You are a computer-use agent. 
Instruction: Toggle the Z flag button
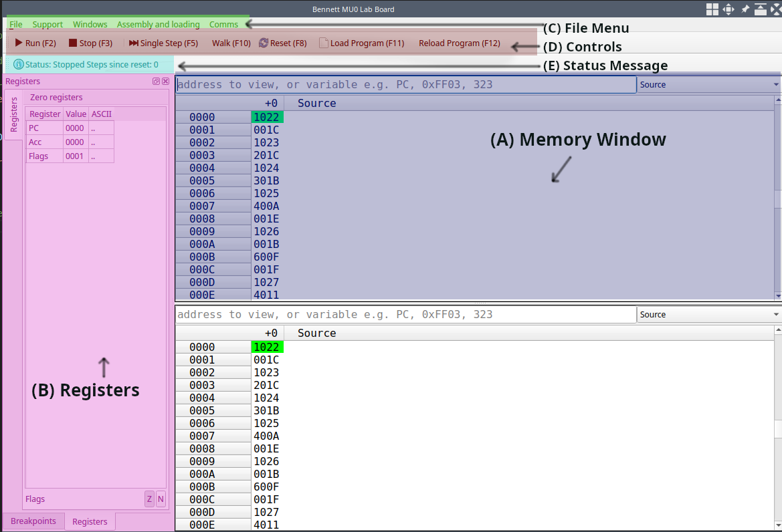[x=149, y=499]
